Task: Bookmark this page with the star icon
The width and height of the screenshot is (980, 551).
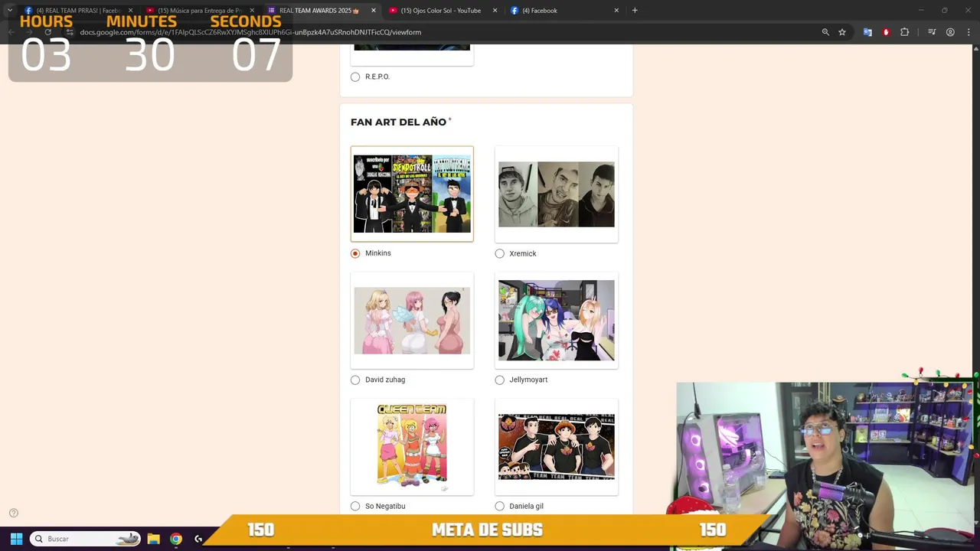Action: 842,32
